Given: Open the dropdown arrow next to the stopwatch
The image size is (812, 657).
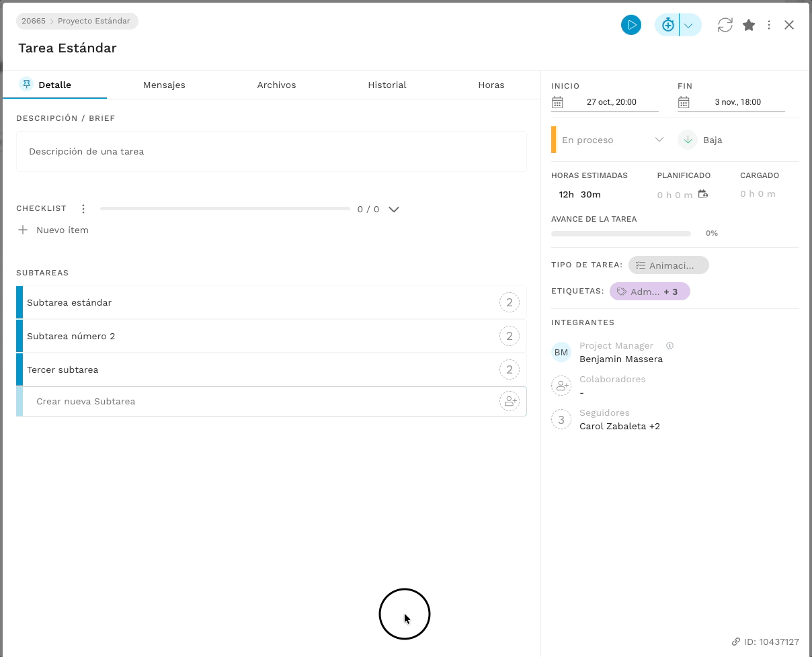Looking at the screenshot, I should pyautogui.click(x=689, y=26).
